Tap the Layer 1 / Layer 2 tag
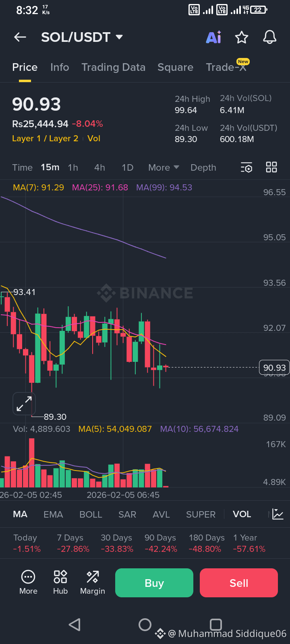This screenshot has height=644, width=290. point(45,138)
